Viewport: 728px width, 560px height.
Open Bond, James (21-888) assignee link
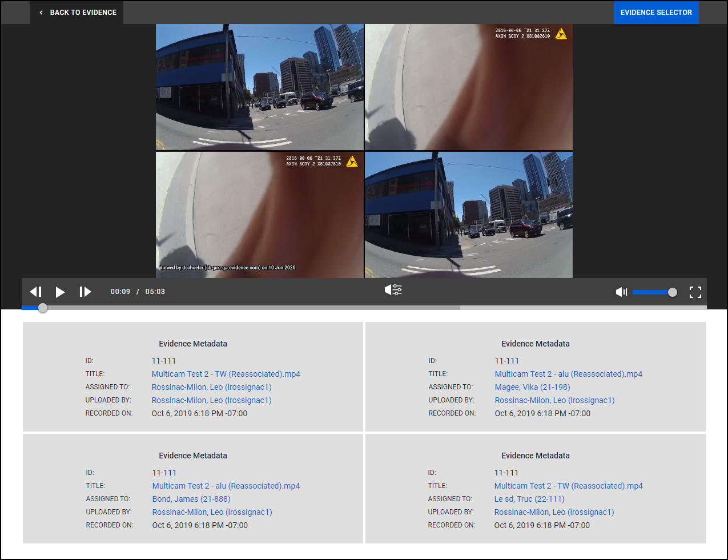click(x=191, y=499)
